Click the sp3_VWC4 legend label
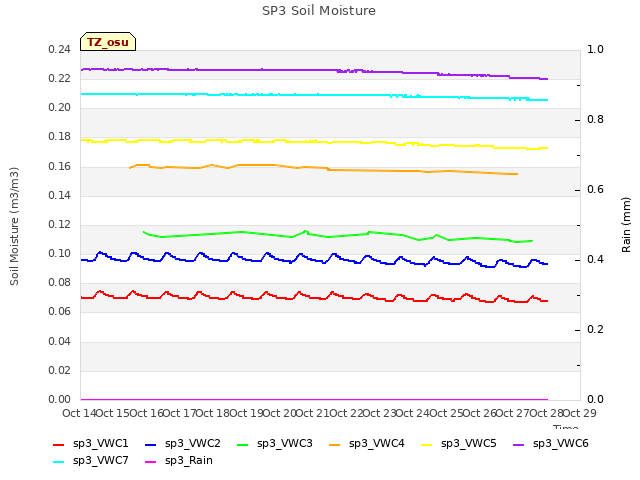Image resolution: width=640 pixels, height=480 pixels. tap(376, 443)
